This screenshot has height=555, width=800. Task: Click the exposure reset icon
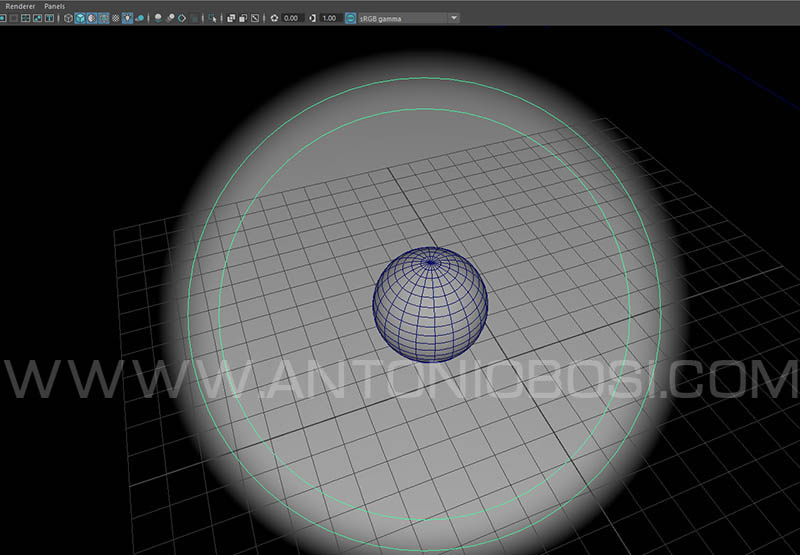click(x=274, y=18)
